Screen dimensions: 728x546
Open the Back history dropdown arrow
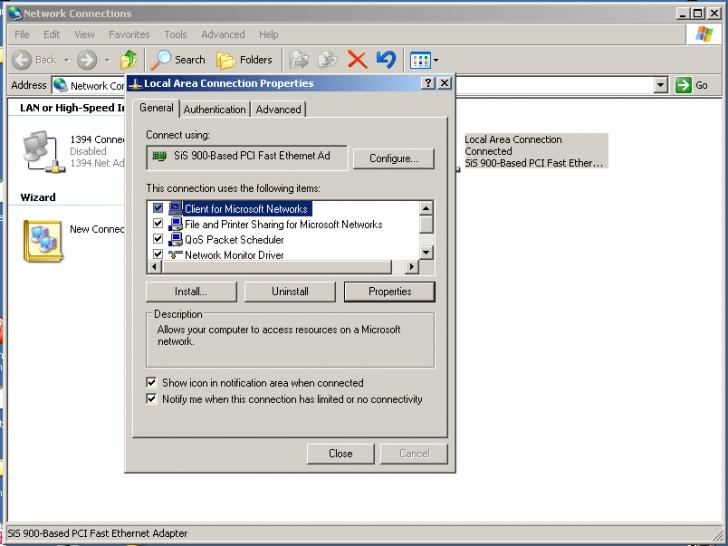(66, 60)
